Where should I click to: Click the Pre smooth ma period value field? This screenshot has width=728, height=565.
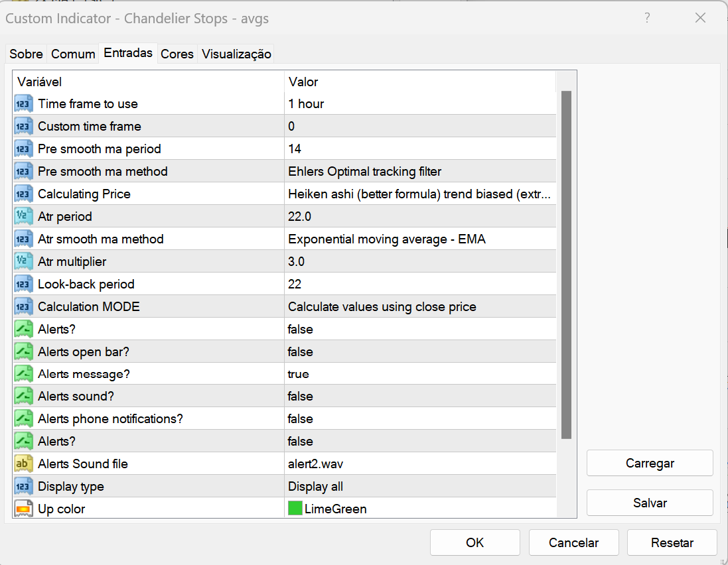419,149
